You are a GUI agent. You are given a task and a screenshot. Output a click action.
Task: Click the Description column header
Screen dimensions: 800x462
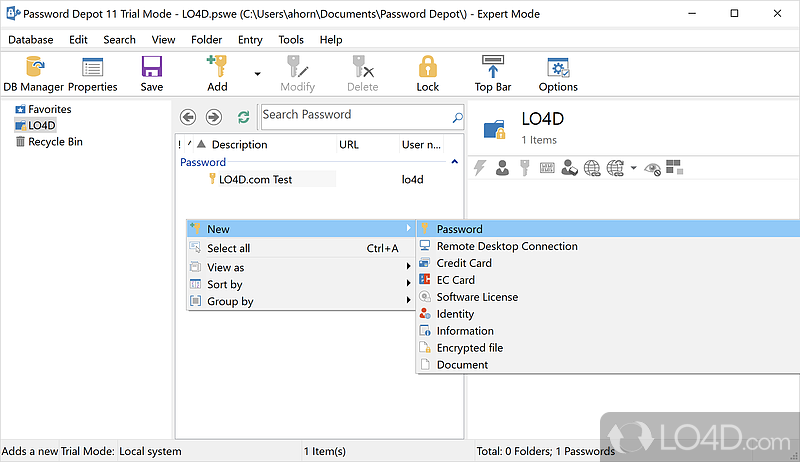pyautogui.click(x=239, y=145)
